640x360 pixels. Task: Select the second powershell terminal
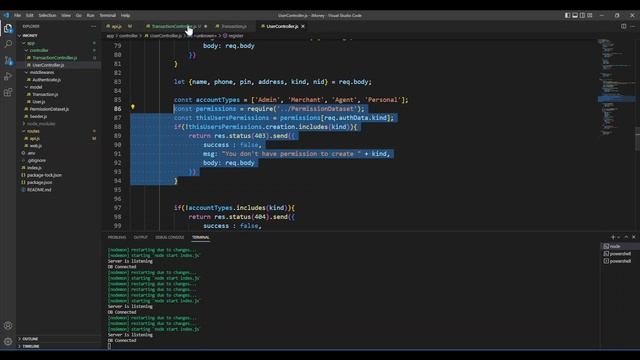[620, 261]
